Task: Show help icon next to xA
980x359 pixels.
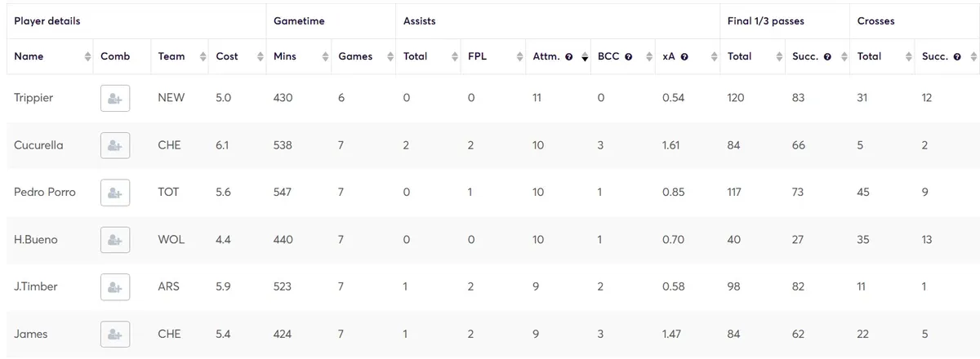Action: pos(684,57)
